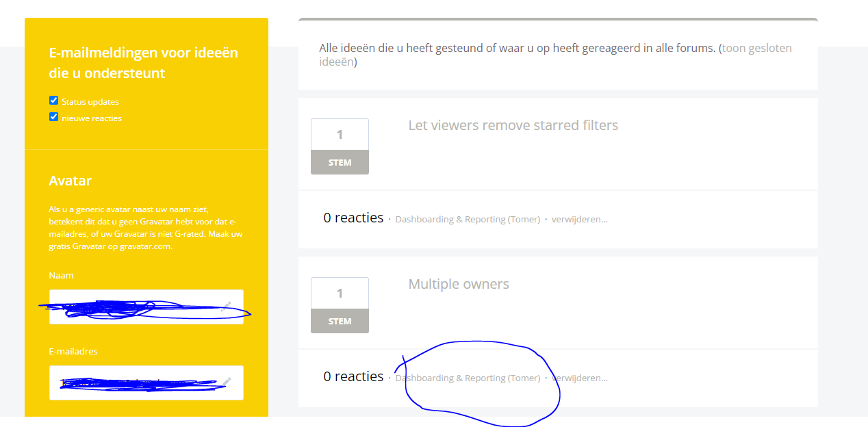Viewport: 868px width, 427px height.
Task: Click the pencil icon in Naam field
Action: tap(226, 306)
